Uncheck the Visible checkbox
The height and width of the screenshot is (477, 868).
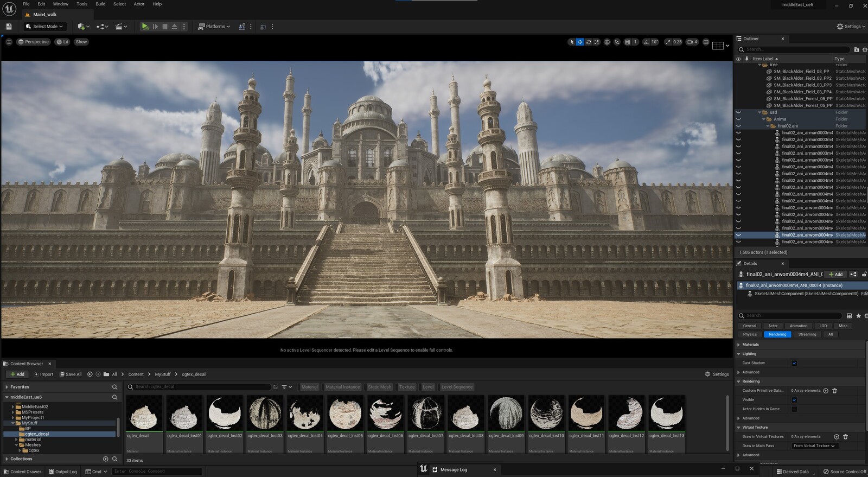point(794,400)
